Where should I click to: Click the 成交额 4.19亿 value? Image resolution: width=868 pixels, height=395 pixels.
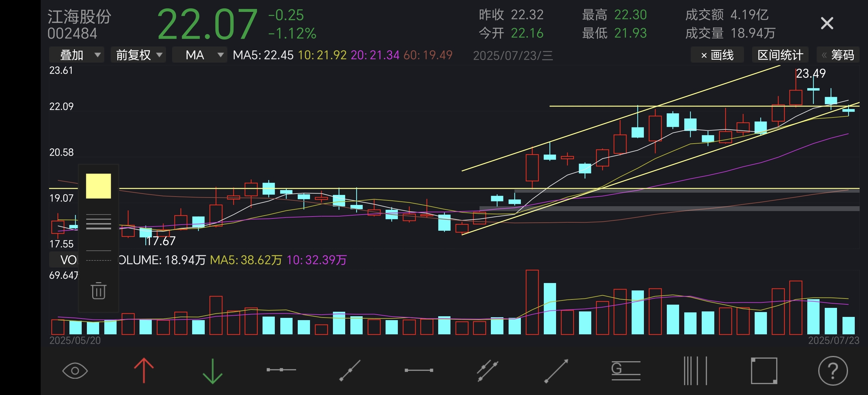coord(749,15)
